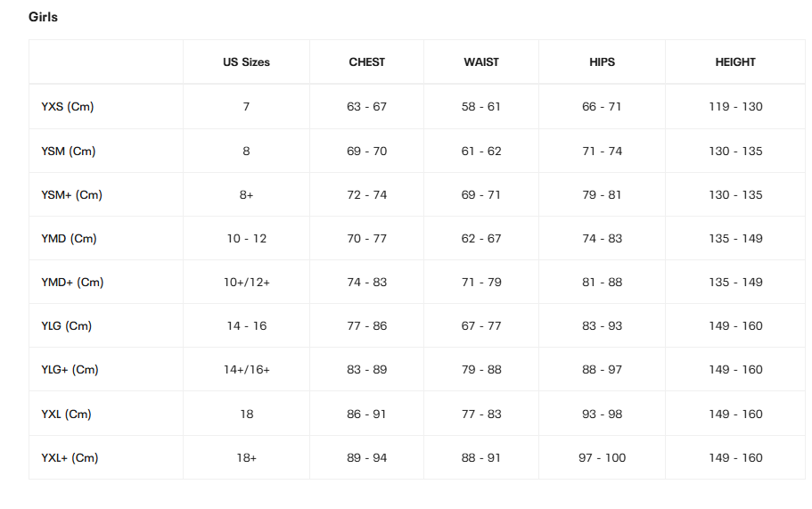Select the YSM+ (Cm) row label

point(72,195)
